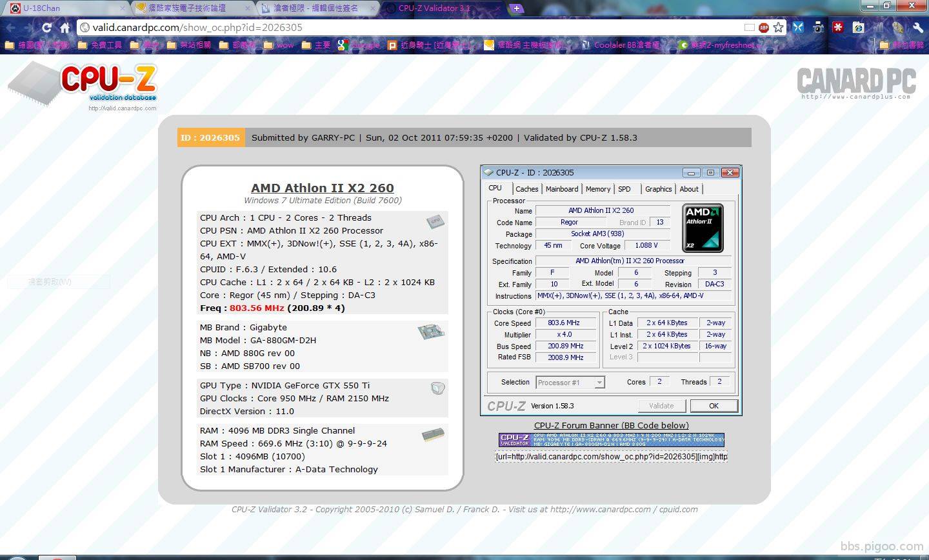Open the 架站相關 bookmark folder
The image size is (929, 560).
tap(189, 45)
